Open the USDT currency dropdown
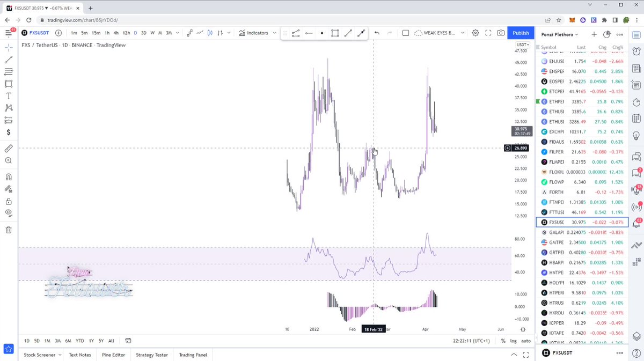Screen dimensions: 644x361 (x=522, y=45)
